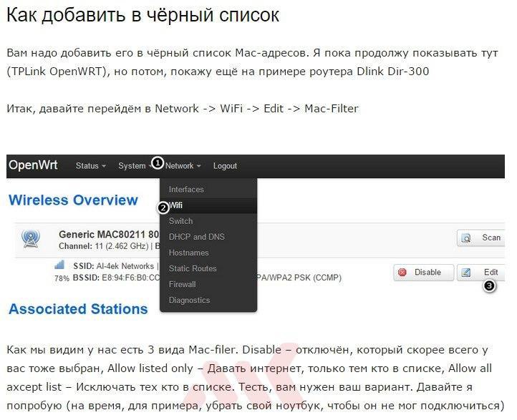Image resolution: width=517 pixels, height=420 pixels.
Task: Open the Network dropdown in the navbar
Action: [183, 166]
